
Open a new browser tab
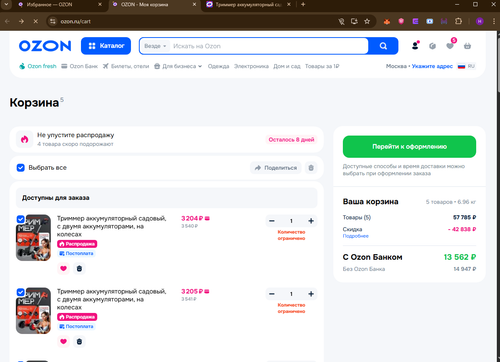[303, 5]
